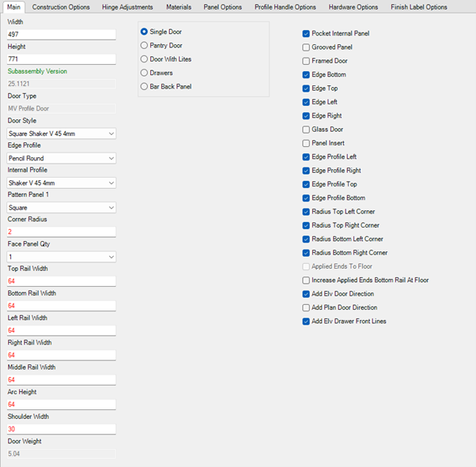The width and height of the screenshot is (476, 467).
Task: Disable Radius Top Left Corner
Action: tap(306, 212)
